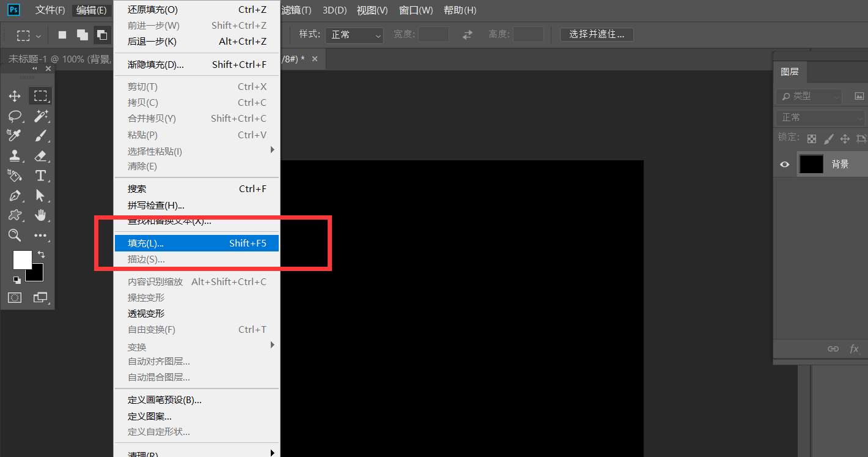The width and height of the screenshot is (868, 457).
Task: Click the white foreground color swatch
Action: [22, 259]
